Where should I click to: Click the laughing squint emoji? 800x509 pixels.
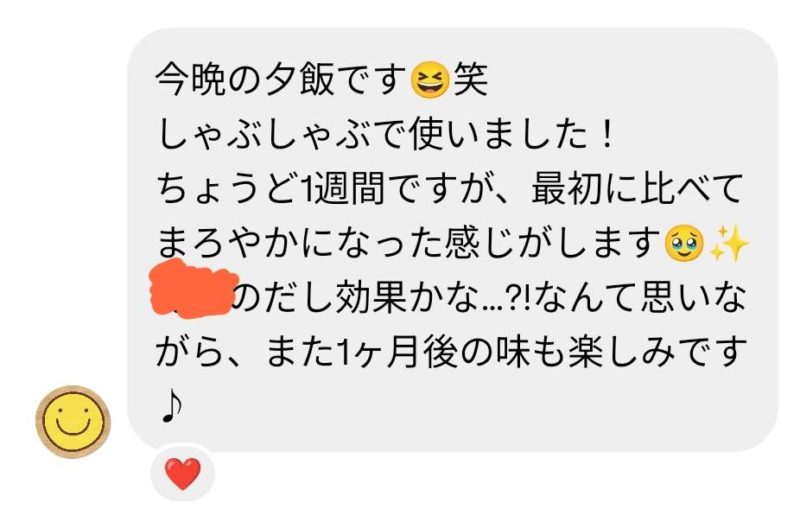[x=430, y=81]
